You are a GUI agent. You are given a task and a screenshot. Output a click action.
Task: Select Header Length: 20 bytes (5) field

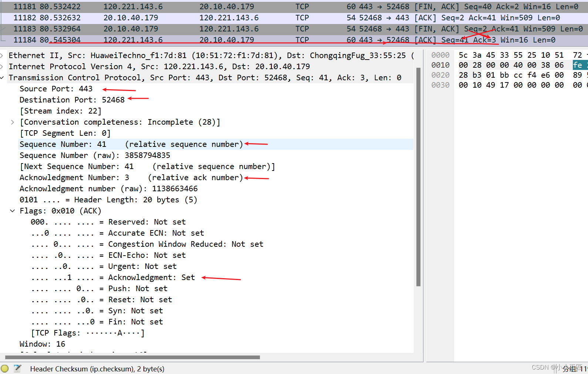[x=108, y=200]
